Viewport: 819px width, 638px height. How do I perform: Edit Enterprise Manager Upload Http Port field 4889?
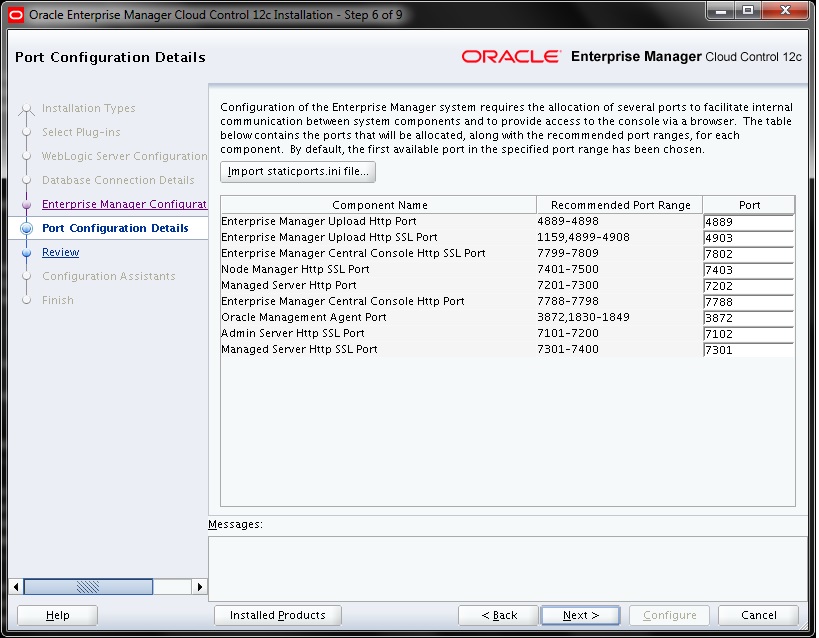(x=748, y=222)
